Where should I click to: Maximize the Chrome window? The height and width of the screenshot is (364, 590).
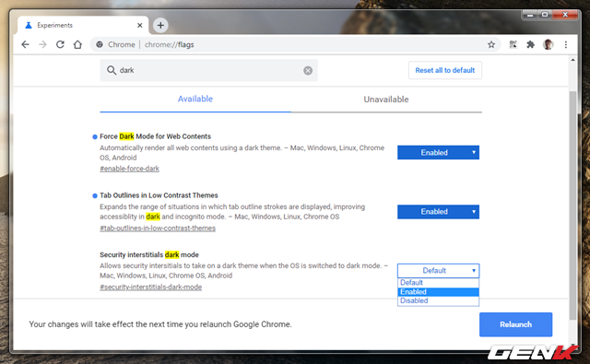click(545, 15)
